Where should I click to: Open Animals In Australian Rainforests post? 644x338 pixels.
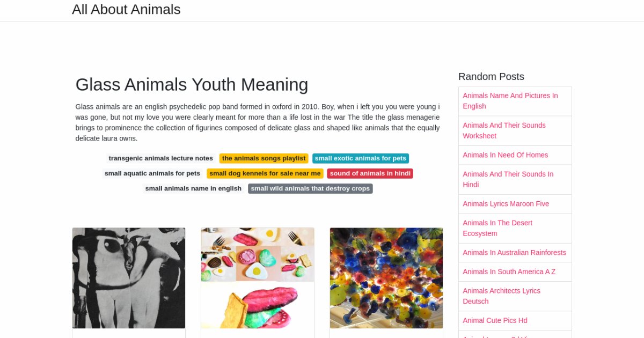point(514,253)
